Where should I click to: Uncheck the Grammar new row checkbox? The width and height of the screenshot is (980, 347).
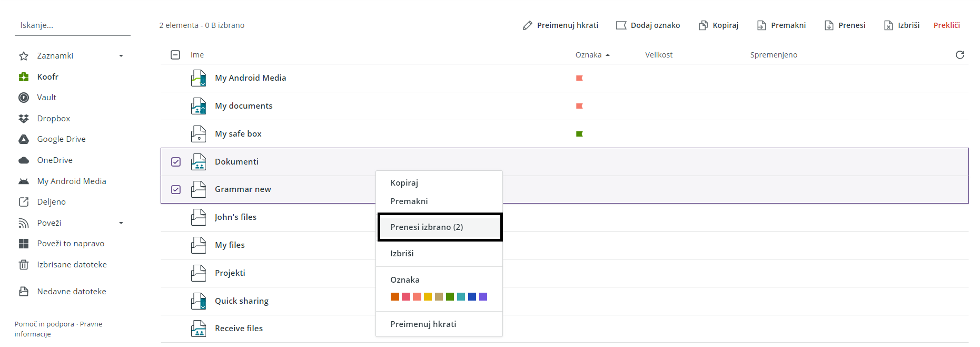pos(176,189)
